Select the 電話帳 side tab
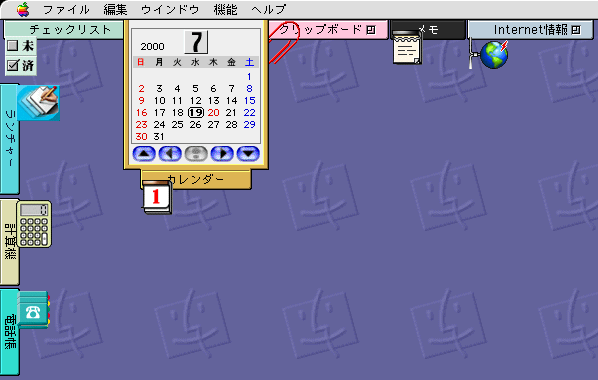 (x=10, y=332)
